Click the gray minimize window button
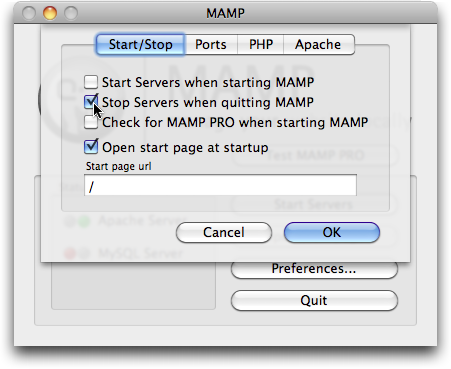Screen dimensions: 451x369 pyautogui.click(x=29, y=13)
